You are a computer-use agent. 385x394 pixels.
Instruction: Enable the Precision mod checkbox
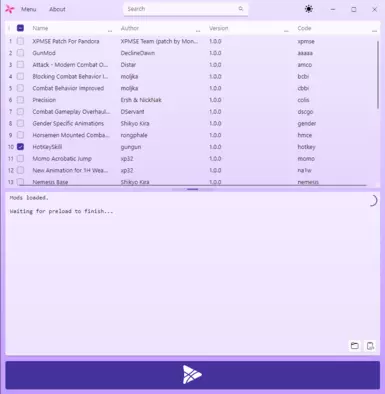pos(20,100)
